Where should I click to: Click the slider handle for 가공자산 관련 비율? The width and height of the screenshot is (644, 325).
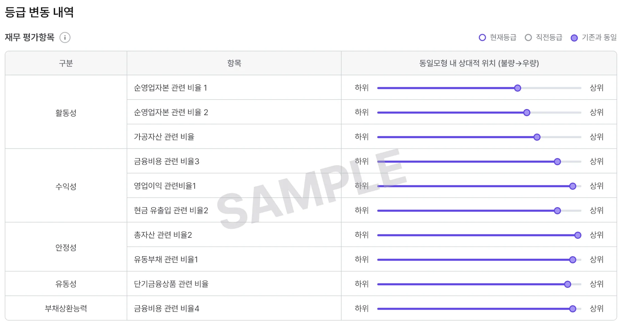[537, 137]
